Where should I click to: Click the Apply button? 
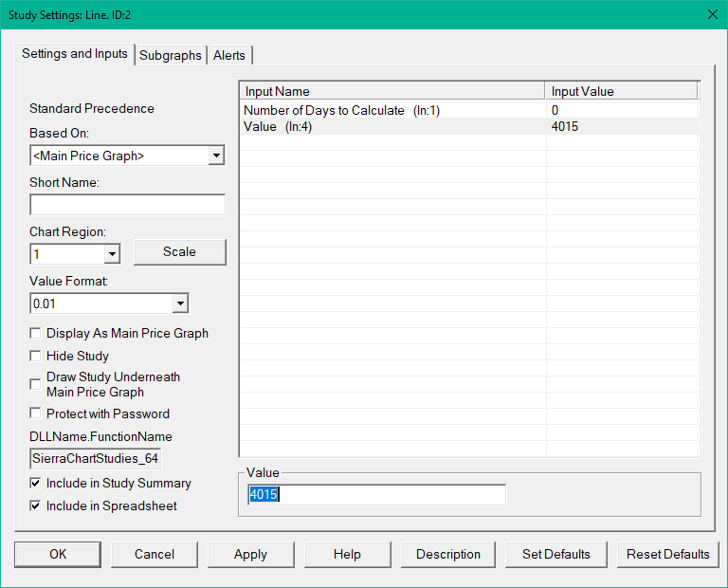click(250, 554)
